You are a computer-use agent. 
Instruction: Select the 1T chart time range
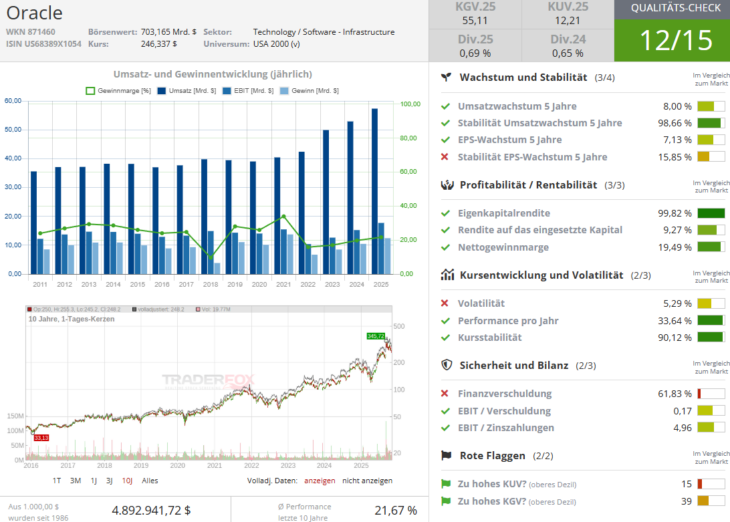59,480
